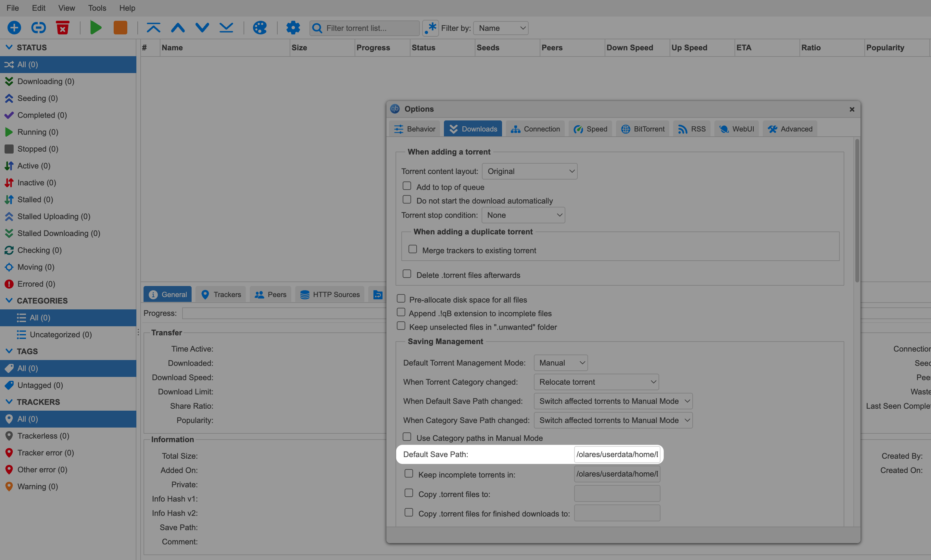Collapse the CATEGORIES sidebar section
Image resolution: width=931 pixels, height=560 pixels.
point(9,301)
